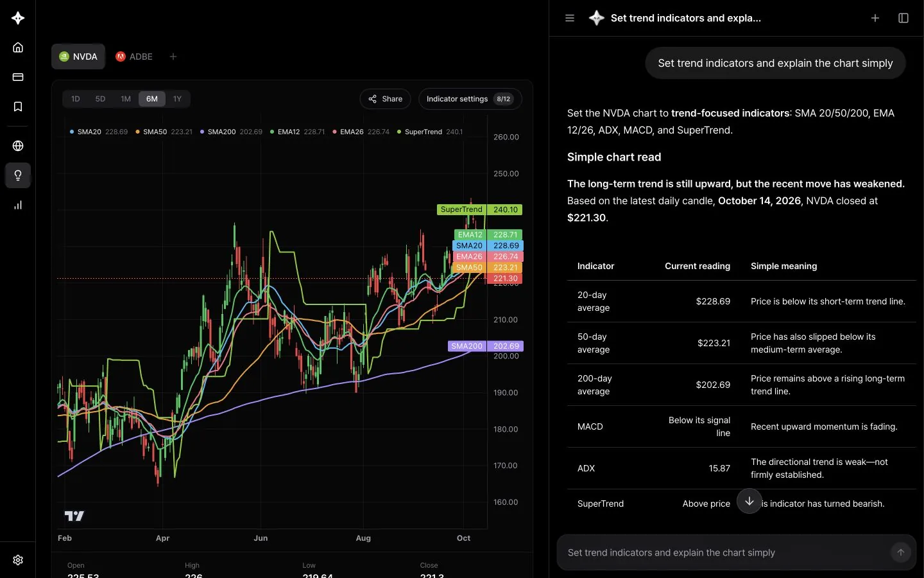The width and height of the screenshot is (924, 578).
Task: Open the globe icon in sidebar
Action: click(18, 146)
